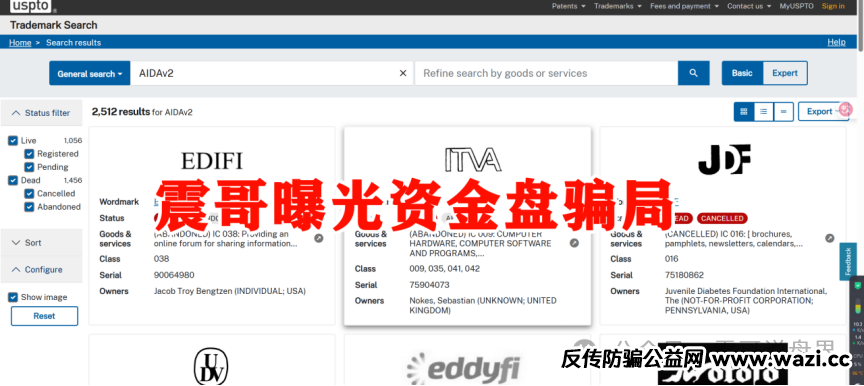Expand goods and services for JDF card
Viewport: 864px width, 386px height.
click(x=829, y=238)
